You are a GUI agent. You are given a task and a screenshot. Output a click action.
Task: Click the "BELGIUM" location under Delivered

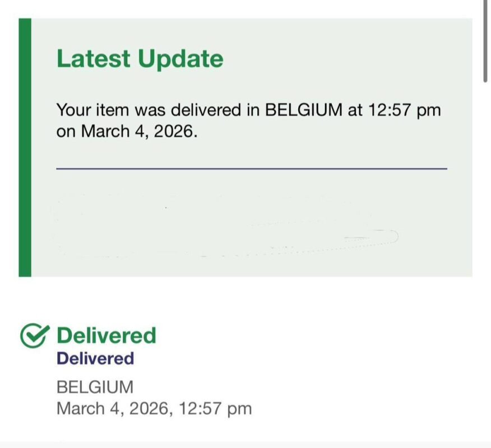[95, 387]
